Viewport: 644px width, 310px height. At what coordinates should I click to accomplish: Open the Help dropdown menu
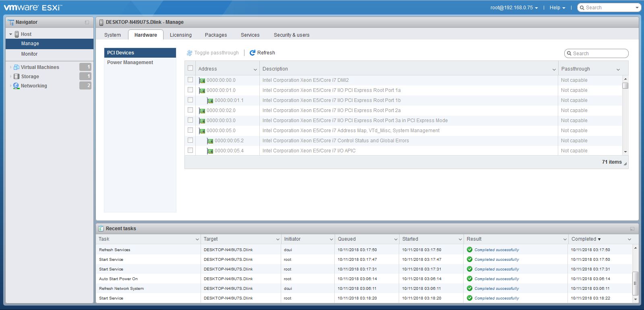[557, 8]
